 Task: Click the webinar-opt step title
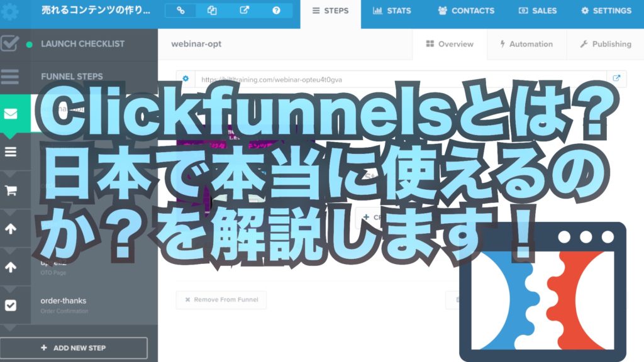pyautogui.click(x=196, y=44)
